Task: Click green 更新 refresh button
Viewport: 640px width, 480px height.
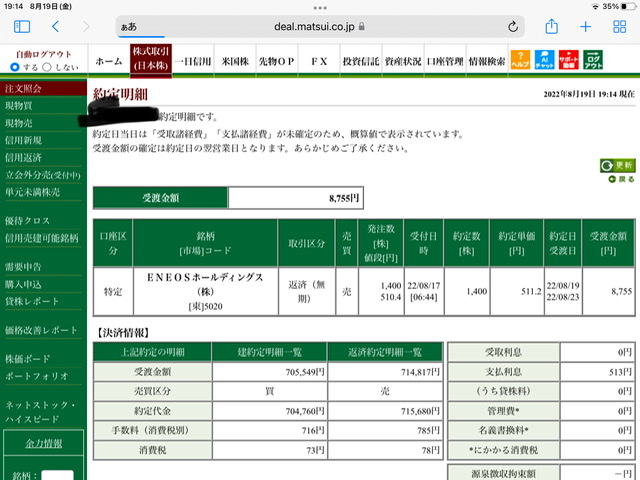Action: (x=618, y=165)
